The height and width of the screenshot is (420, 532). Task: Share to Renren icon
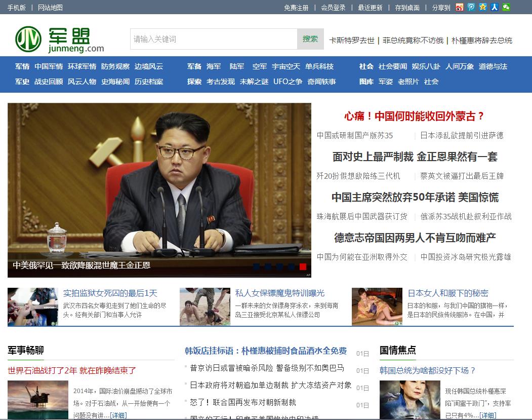click(495, 7)
